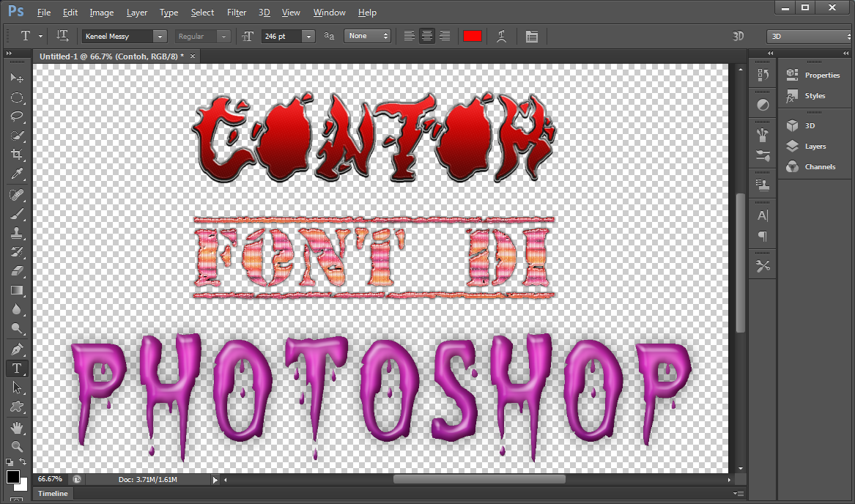Swap foreground and background colors icon
This screenshot has width=855, height=504.
[23, 462]
